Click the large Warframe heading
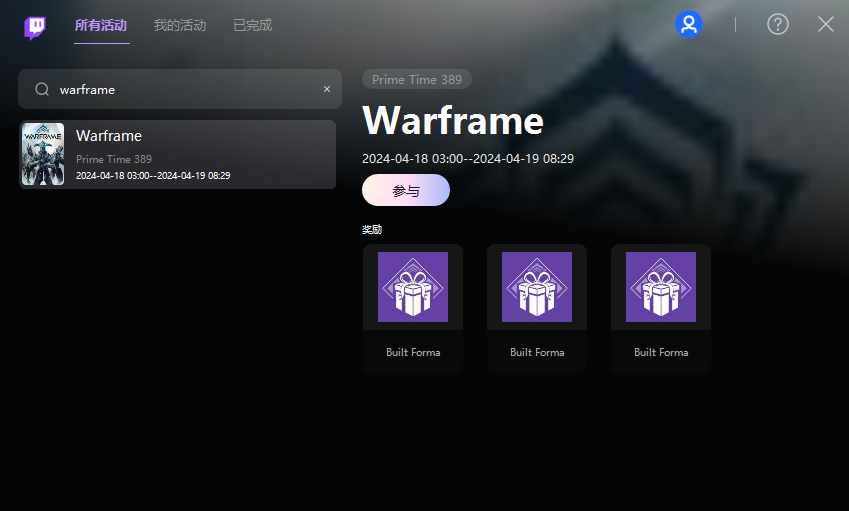 453,120
